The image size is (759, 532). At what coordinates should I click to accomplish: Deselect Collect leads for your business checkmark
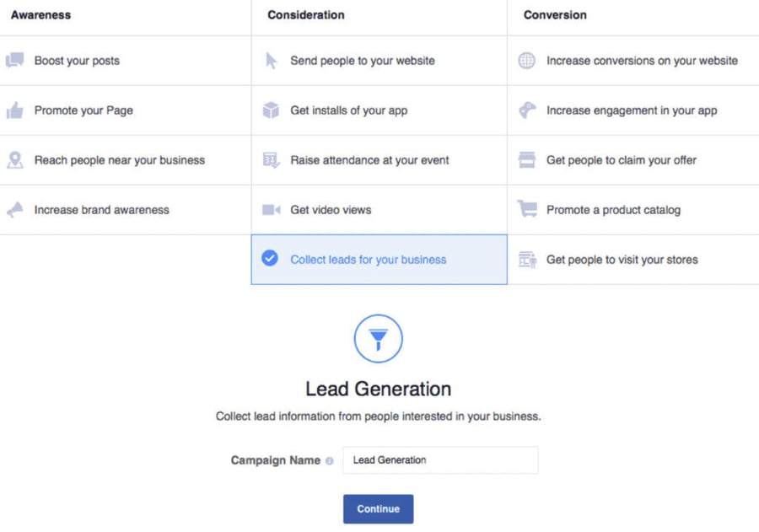[270, 260]
